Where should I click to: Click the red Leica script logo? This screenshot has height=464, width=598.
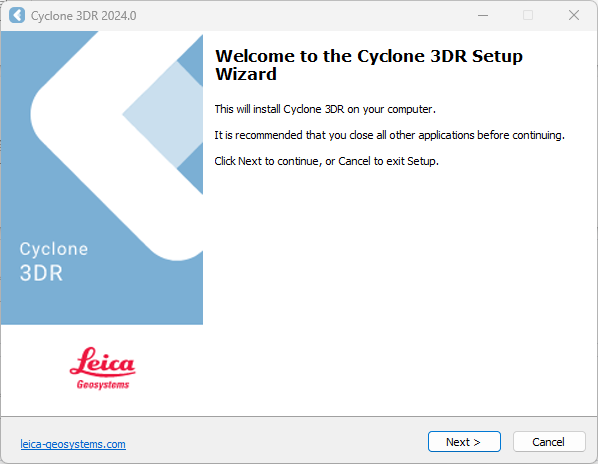[102, 361]
